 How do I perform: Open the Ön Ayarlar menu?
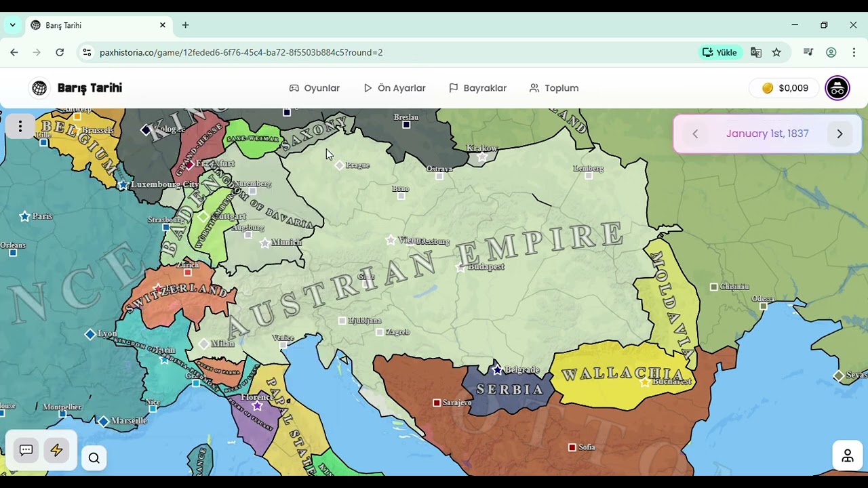pyautogui.click(x=395, y=88)
